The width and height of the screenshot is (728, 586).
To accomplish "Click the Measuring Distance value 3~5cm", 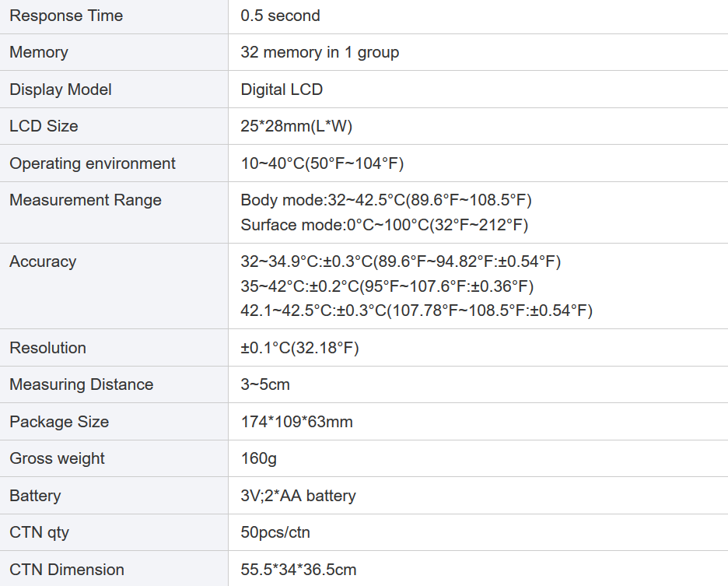I will [x=265, y=384].
